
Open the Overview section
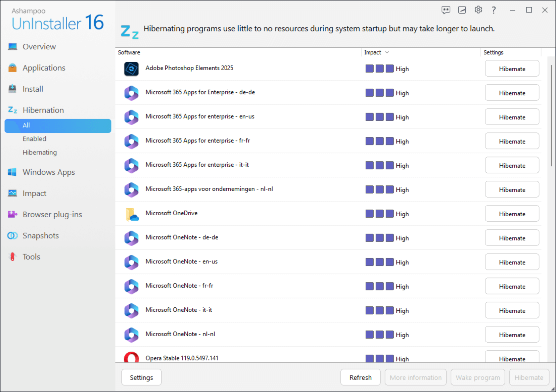[x=39, y=46]
